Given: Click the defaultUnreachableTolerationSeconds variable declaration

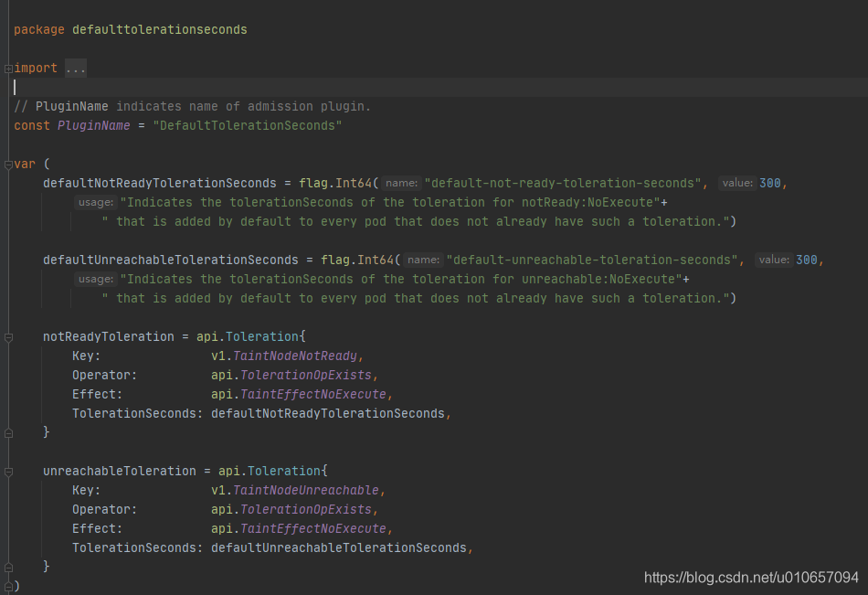Looking at the screenshot, I should click(x=171, y=260).
